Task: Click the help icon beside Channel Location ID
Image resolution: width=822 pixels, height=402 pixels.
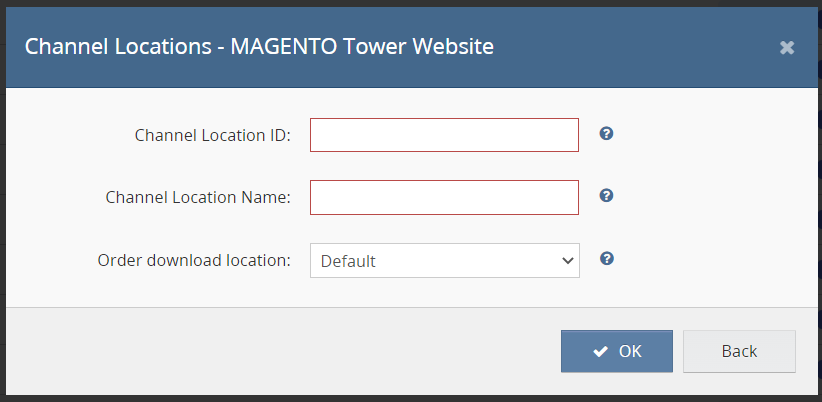Action: click(606, 134)
